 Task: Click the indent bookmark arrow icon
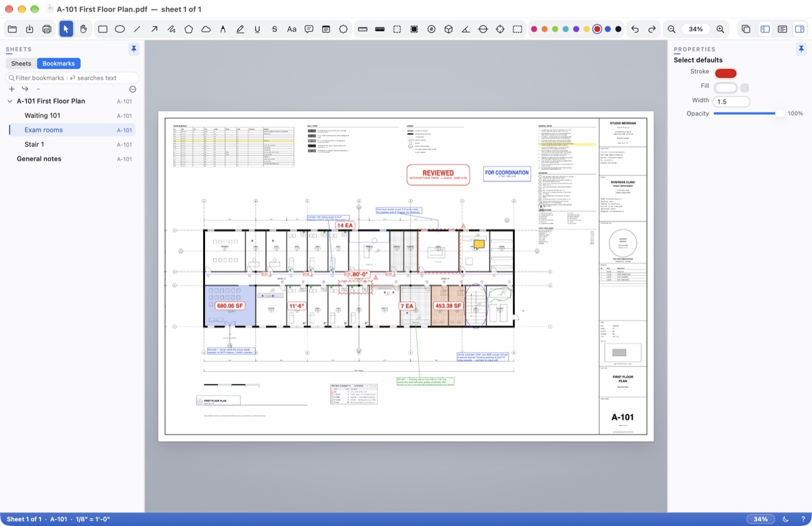(x=25, y=89)
